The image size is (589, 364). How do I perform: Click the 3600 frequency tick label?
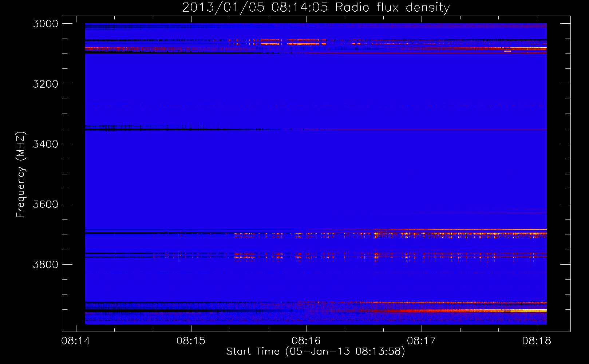(46, 204)
